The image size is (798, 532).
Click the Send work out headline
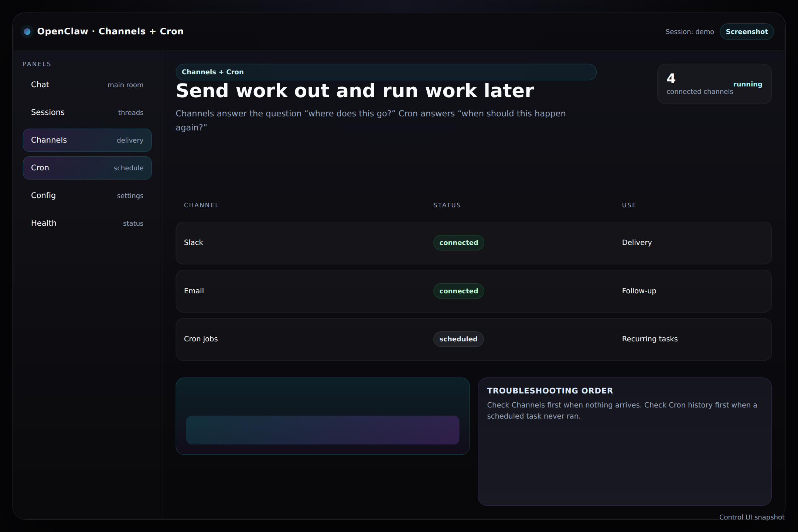[355, 91]
